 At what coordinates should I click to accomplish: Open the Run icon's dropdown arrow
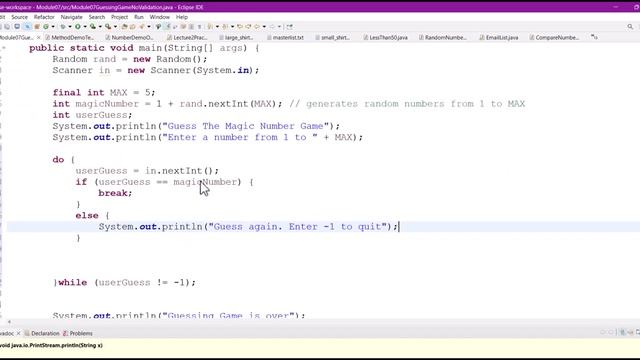click(85, 27)
